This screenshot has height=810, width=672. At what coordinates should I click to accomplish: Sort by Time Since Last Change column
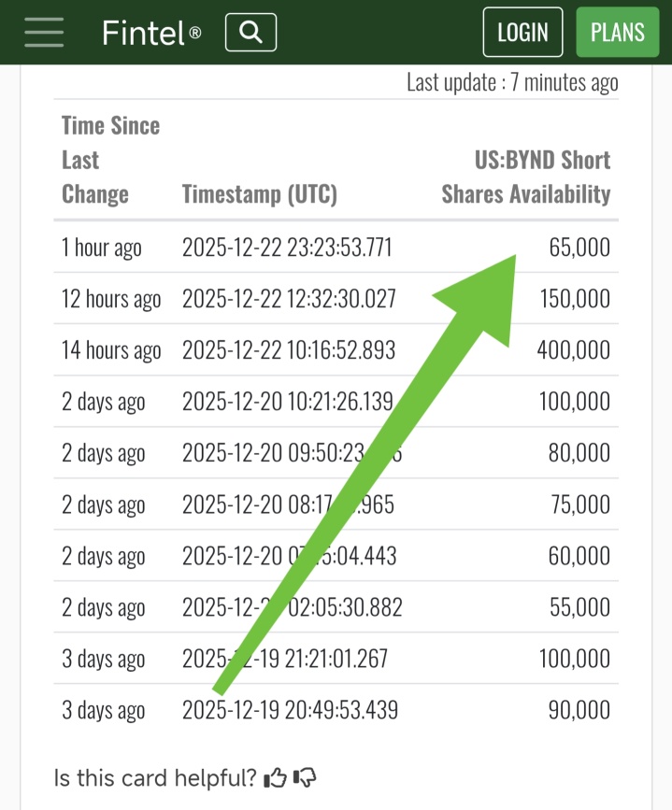pyautogui.click(x=110, y=160)
